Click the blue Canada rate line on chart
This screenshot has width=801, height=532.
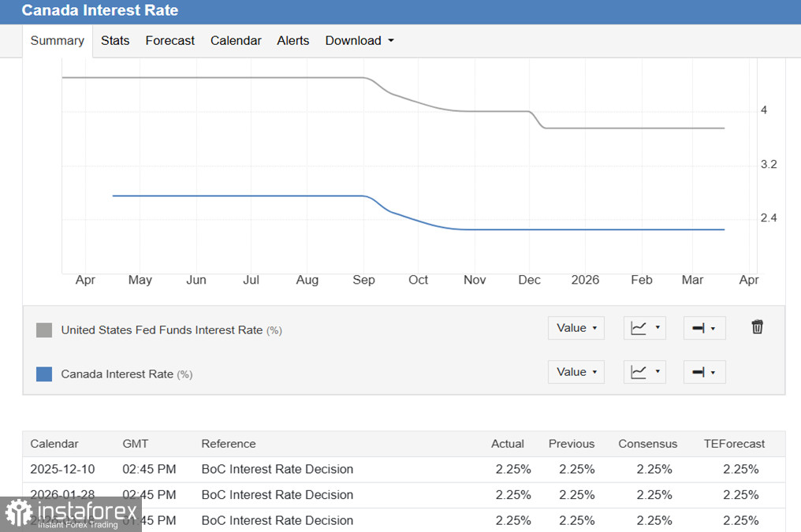(237, 195)
